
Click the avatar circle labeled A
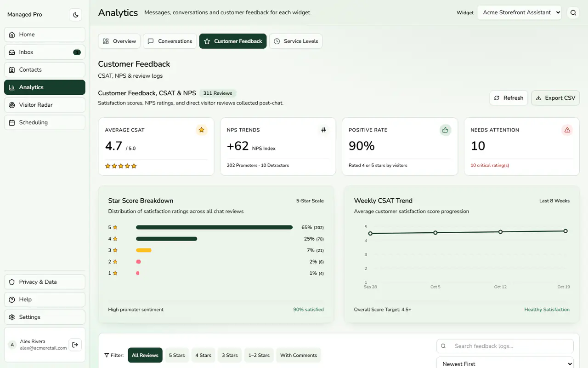click(12, 345)
